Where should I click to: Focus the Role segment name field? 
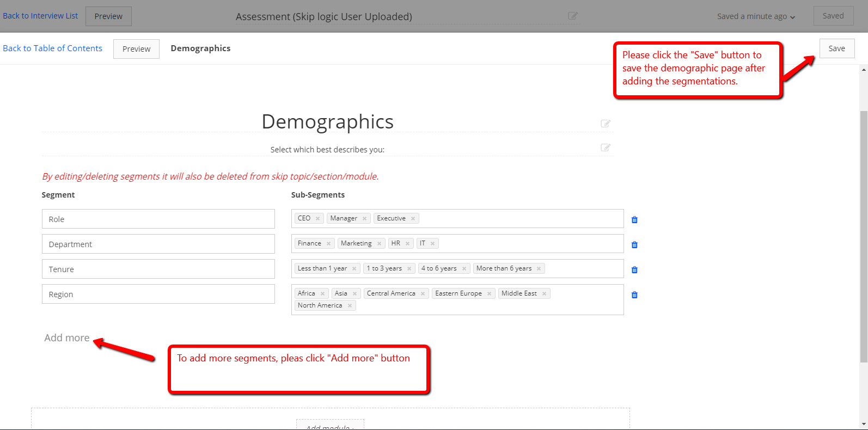158,219
